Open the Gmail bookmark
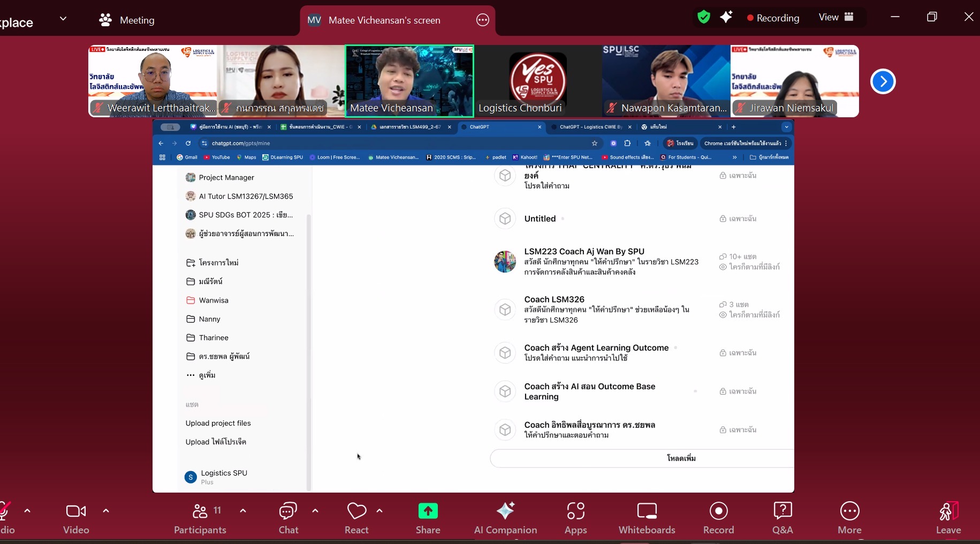Viewport: 980px width, 544px height. 187,157
